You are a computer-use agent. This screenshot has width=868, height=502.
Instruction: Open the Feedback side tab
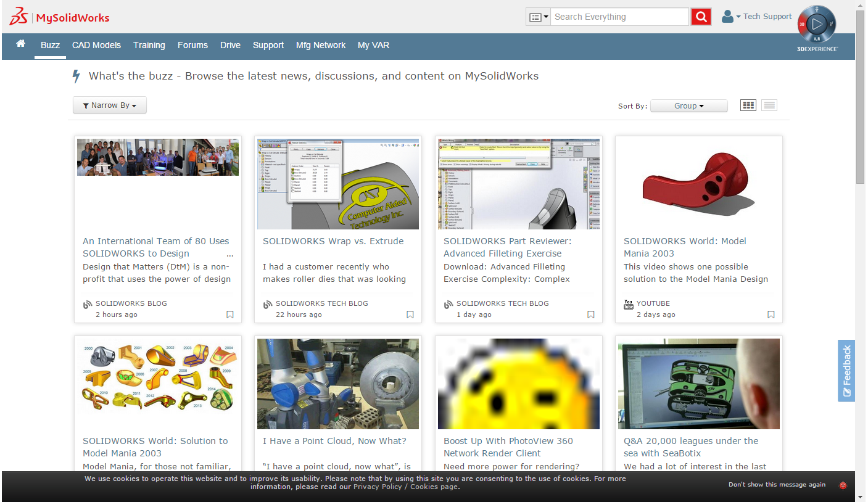[x=846, y=371]
